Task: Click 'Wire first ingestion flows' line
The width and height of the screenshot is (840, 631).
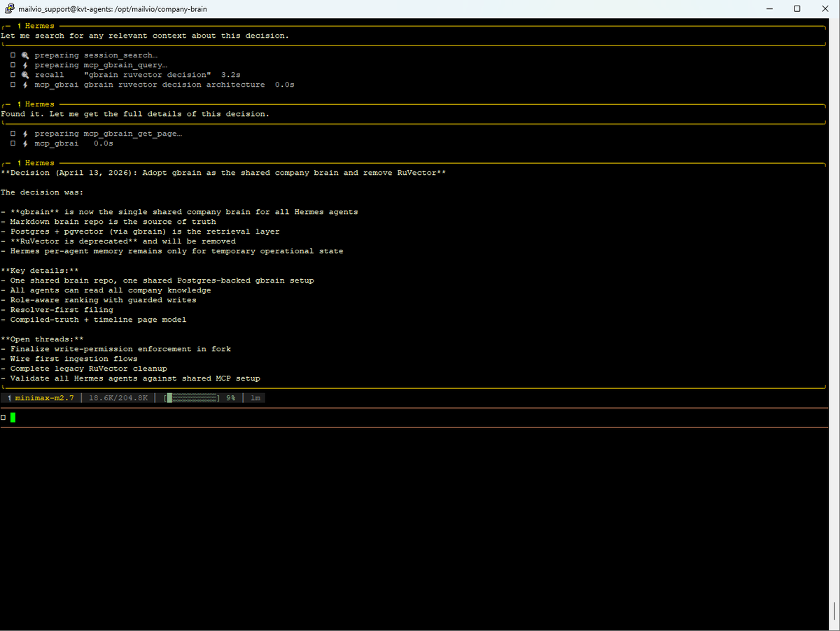Action: (x=69, y=359)
